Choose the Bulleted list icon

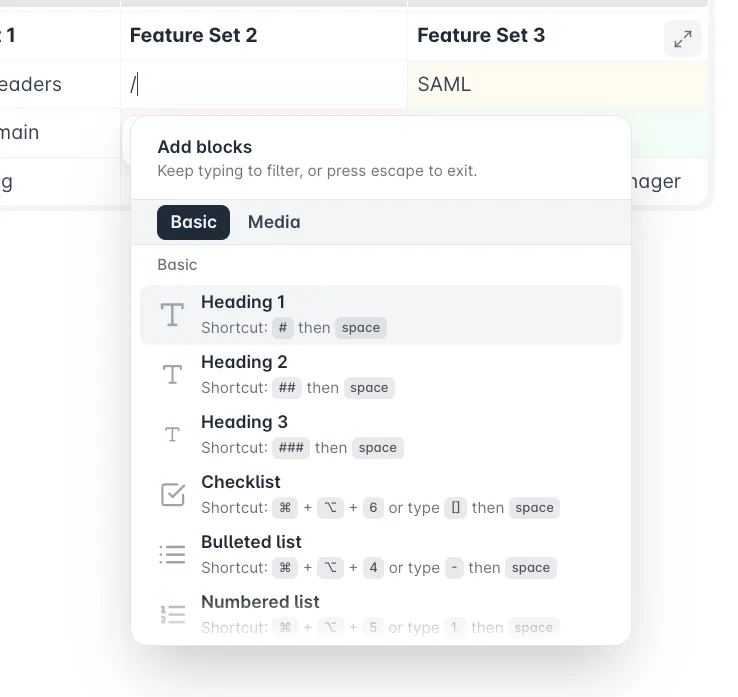[x=172, y=554]
